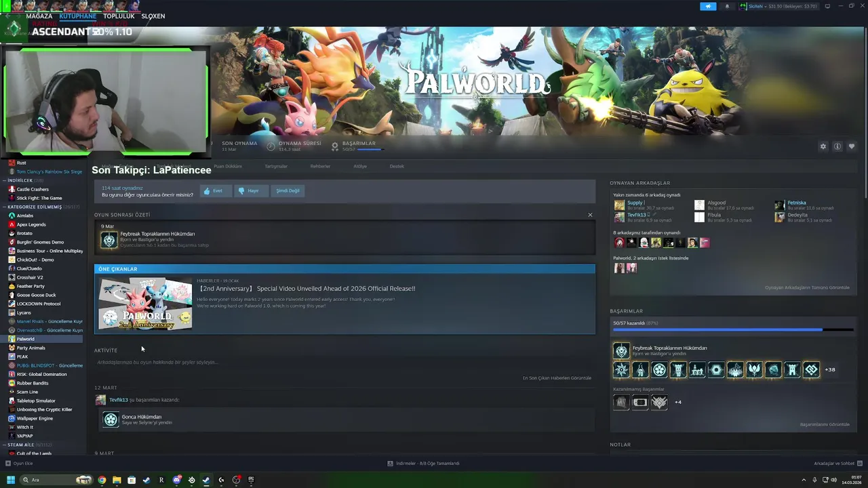The width and height of the screenshot is (868, 488).
Task: Open Tevfik13 profile in activity feed
Action: tap(119, 400)
